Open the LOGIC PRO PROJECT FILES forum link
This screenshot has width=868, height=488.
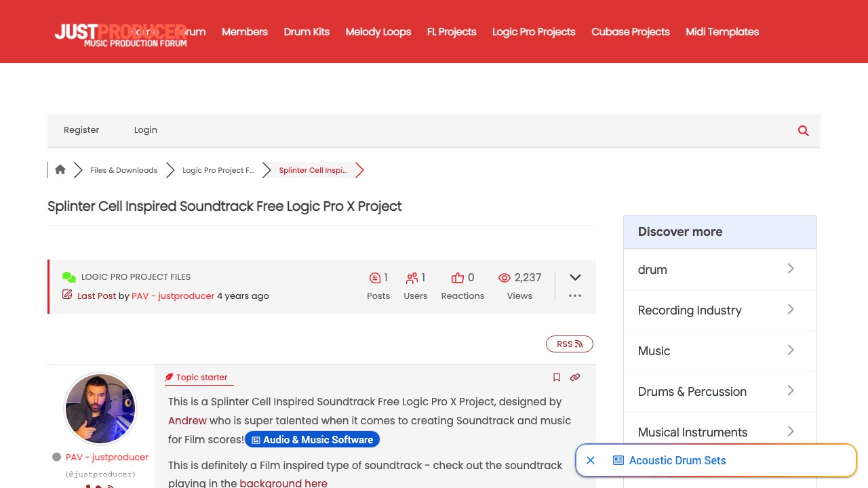pyautogui.click(x=136, y=277)
